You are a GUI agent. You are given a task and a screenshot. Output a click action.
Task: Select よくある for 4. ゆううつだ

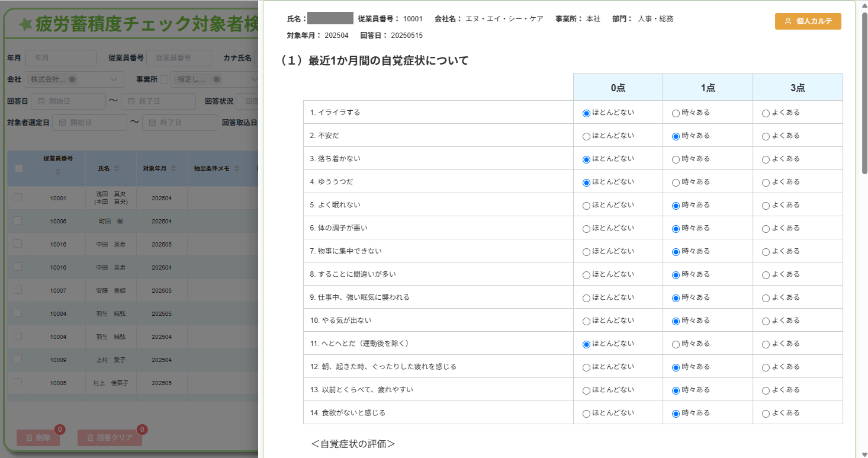(x=766, y=182)
